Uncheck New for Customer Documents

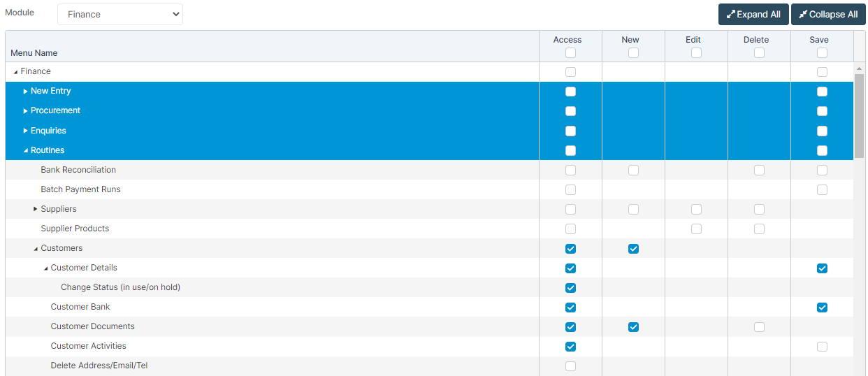pyautogui.click(x=633, y=326)
